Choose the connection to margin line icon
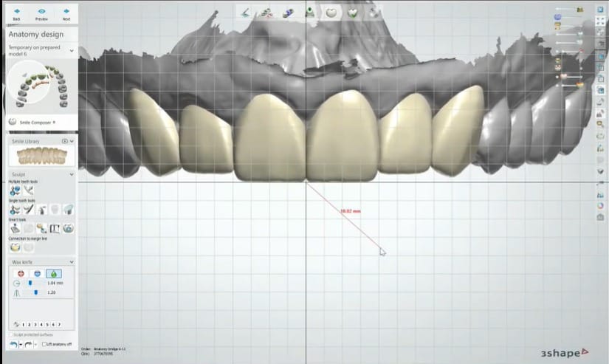The width and height of the screenshot is (609, 364). click(16, 247)
